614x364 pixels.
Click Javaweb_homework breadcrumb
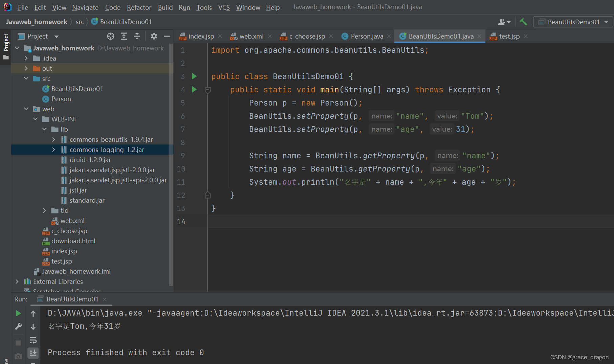[37, 22]
